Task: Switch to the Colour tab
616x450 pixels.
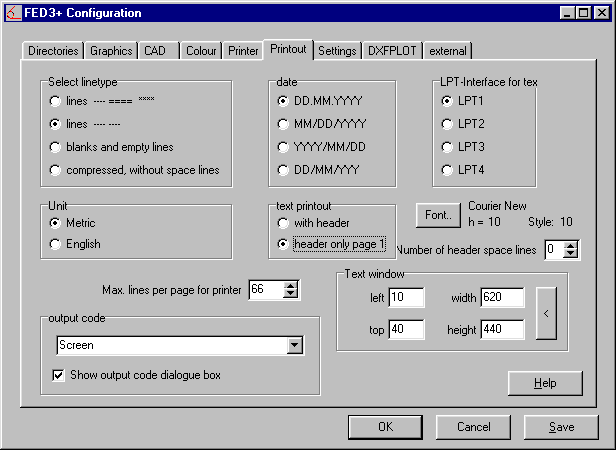Action: click(201, 50)
